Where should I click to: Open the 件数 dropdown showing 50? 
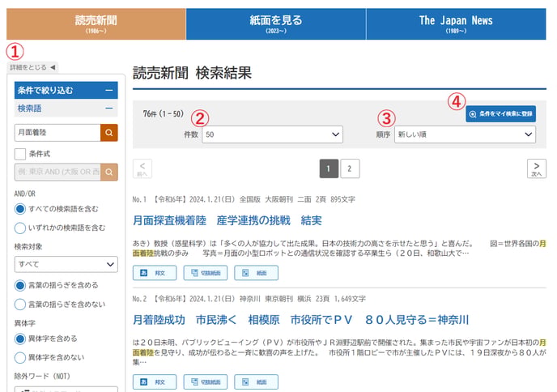click(273, 134)
